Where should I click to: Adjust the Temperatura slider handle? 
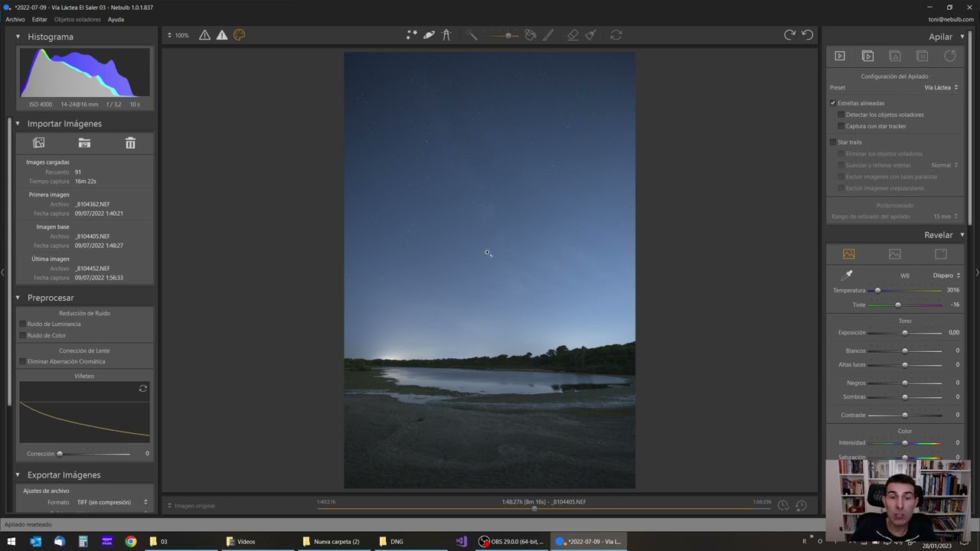(x=877, y=291)
